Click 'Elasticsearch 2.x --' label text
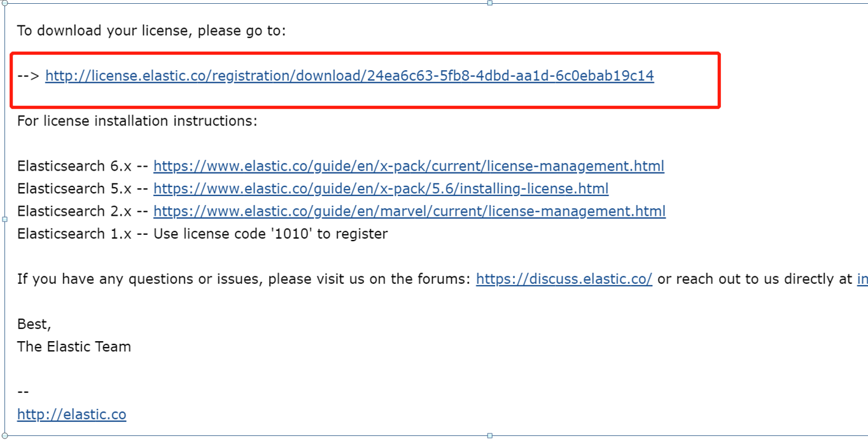The width and height of the screenshot is (868, 443). click(83, 211)
